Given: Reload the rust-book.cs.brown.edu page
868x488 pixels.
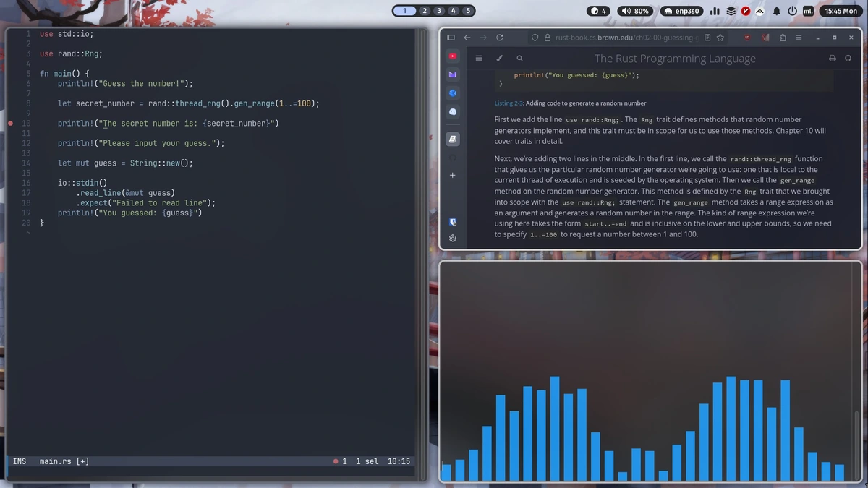Looking at the screenshot, I should click(x=499, y=37).
